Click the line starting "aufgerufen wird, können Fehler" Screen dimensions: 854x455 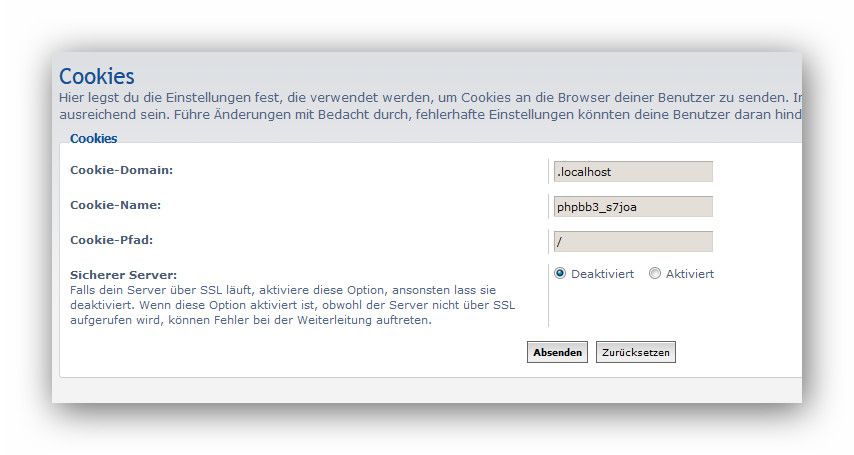pyautogui.click(x=251, y=320)
